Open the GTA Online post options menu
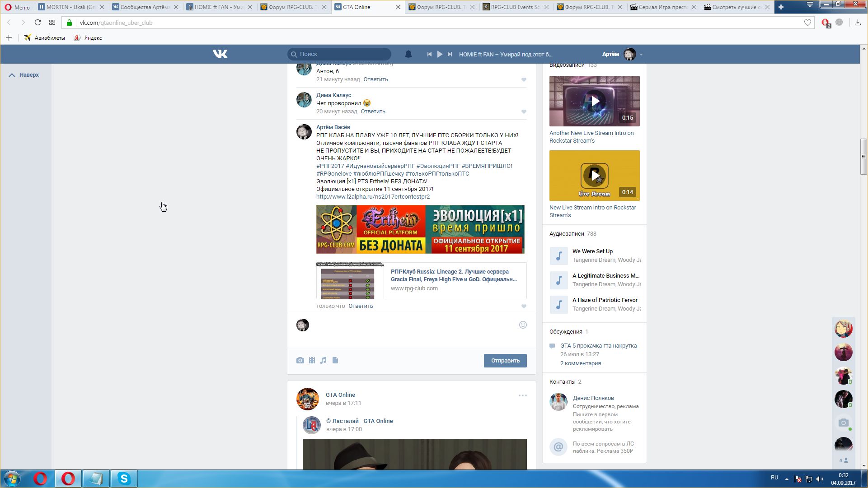Image resolution: width=868 pixels, height=488 pixels. coord(523,395)
